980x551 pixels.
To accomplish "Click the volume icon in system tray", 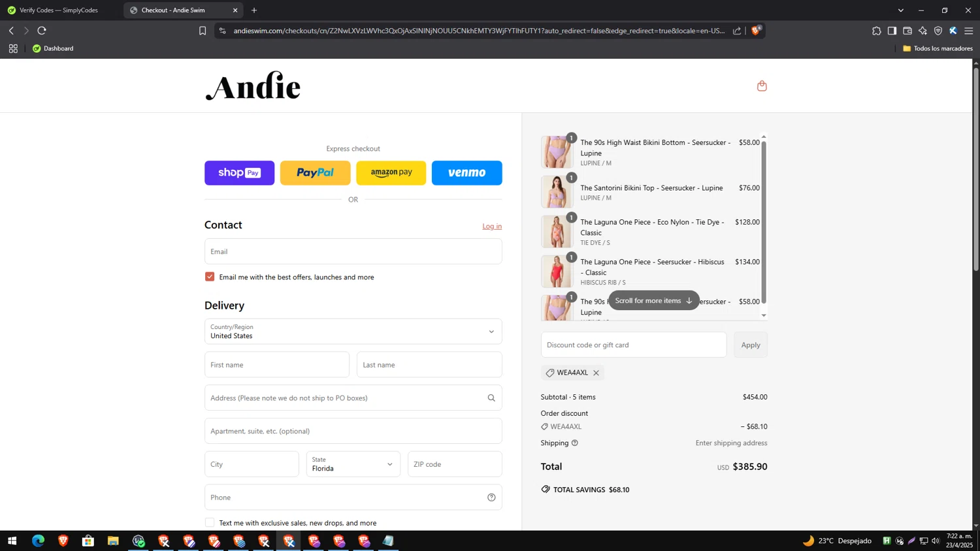I will pyautogui.click(x=936, y=541).
